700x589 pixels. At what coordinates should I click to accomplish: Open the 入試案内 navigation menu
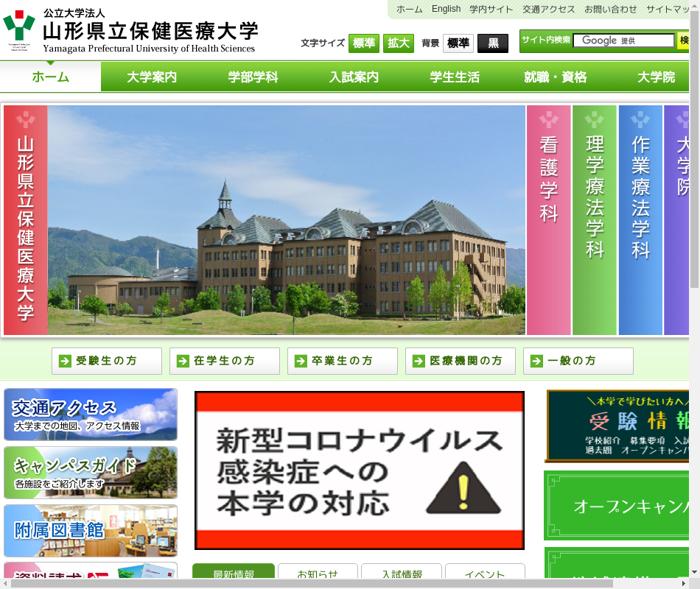pos(354,77)
